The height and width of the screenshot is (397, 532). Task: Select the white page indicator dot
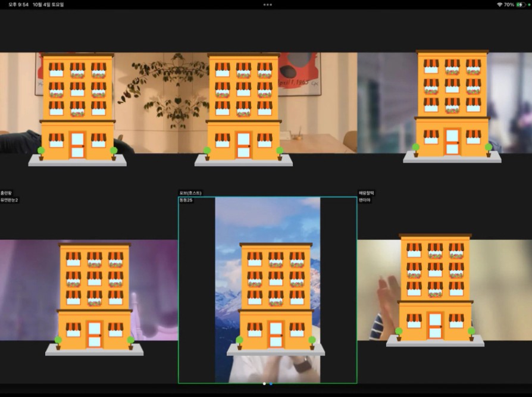[x=264, y=383]
